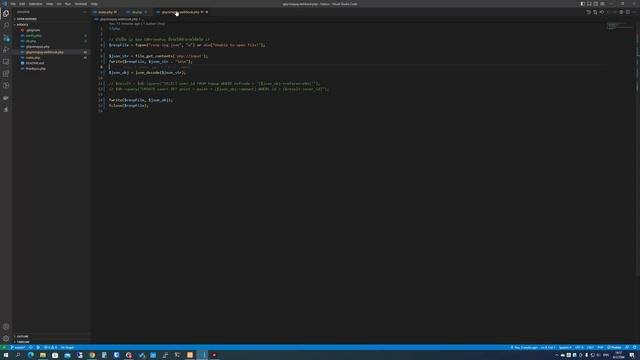Collapse the project folder section in Explorer
The image size is (640, 360).
click(x=22, y=24)
